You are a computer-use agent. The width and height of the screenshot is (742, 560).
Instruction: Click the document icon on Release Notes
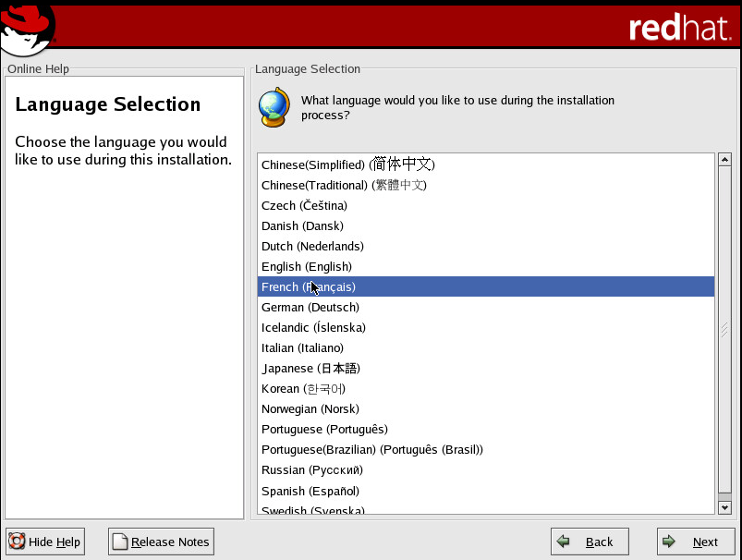click(120, 542)
